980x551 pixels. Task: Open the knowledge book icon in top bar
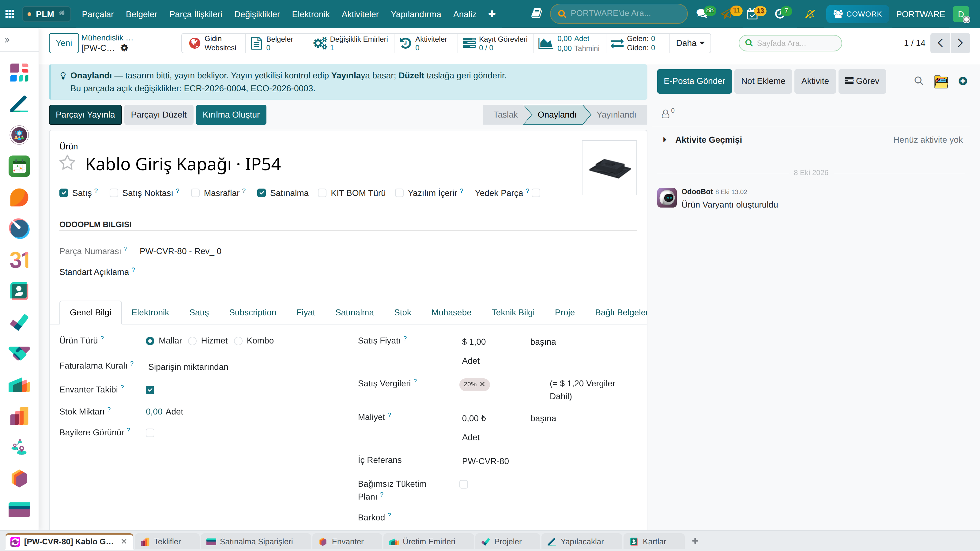pyautogui.click(x=537, y=14)
